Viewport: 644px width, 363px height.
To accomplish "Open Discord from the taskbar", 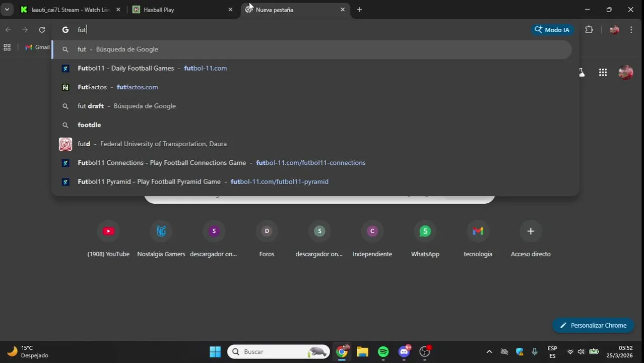I will (404, 351).
